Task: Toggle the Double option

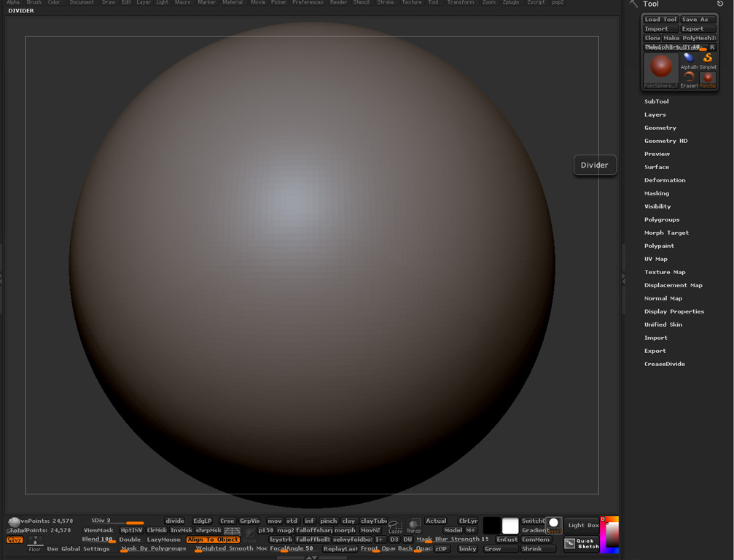Action: tap(130, 540)
